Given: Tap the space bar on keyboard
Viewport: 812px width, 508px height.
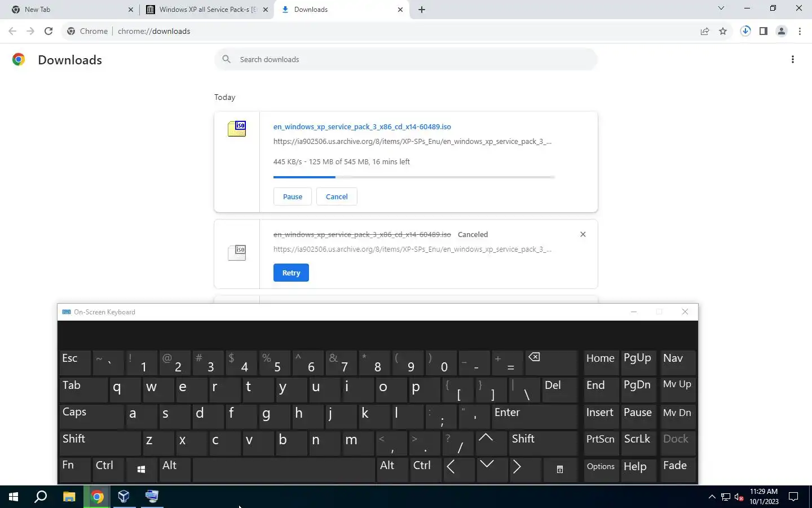Looking at the screenshot, I should (x=284, y=470).
